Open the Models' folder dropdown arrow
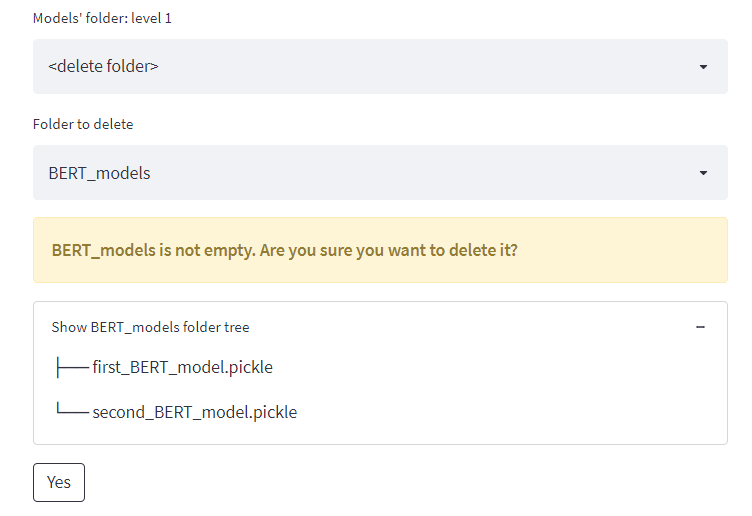The width and height of the screenshot is (752, 516). [703, 67]
